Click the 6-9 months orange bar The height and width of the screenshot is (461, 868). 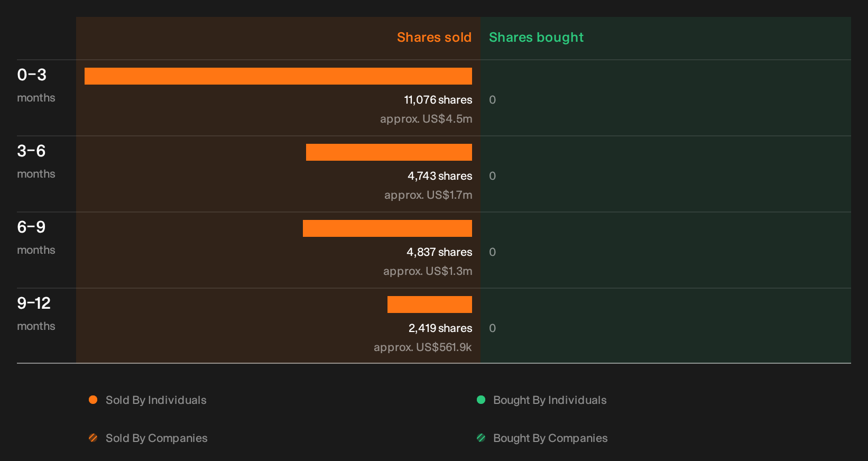coord(387,228)
